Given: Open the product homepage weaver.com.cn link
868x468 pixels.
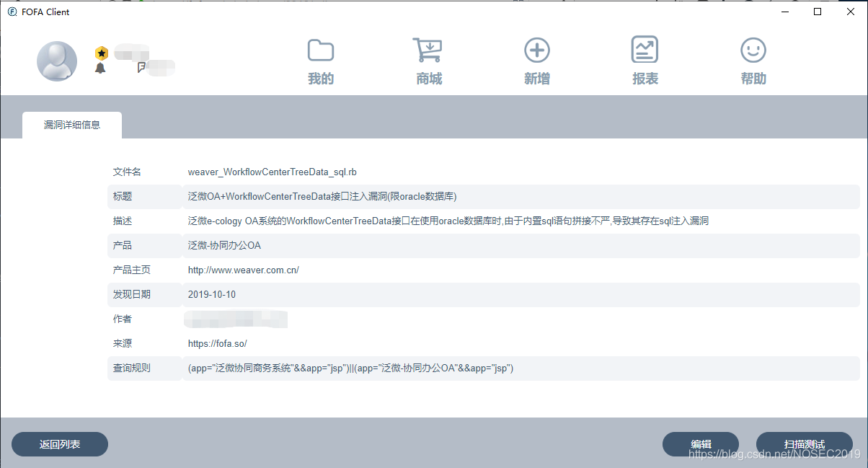Looking at the screenshot, I should (243, 270).
